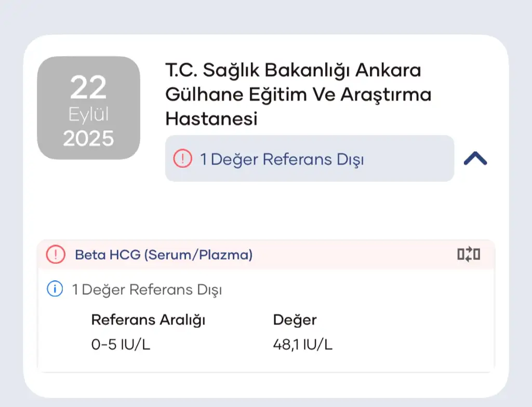Click the word 'Hastanesi' in the title
Viewport: 532px width, 407px height.
coord(211,119)
